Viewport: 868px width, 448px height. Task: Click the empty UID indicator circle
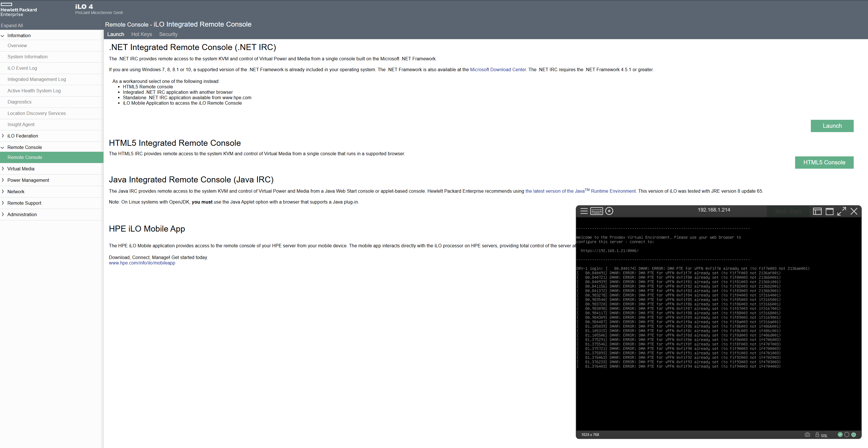click(847, 435)
